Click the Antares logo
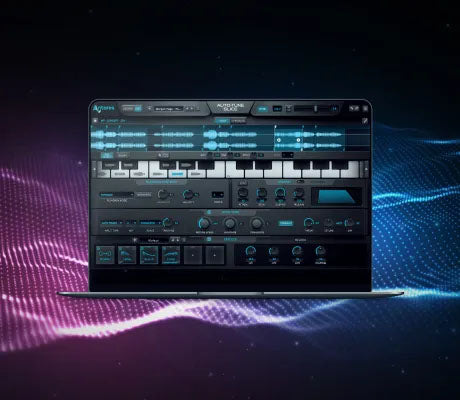Image resolution: width=460 pixels, height=400 pixels. click(103, 109)
